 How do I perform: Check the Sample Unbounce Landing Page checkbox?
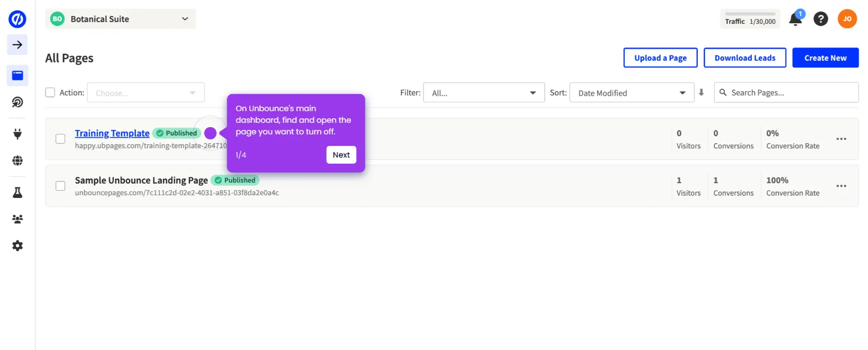60,186
